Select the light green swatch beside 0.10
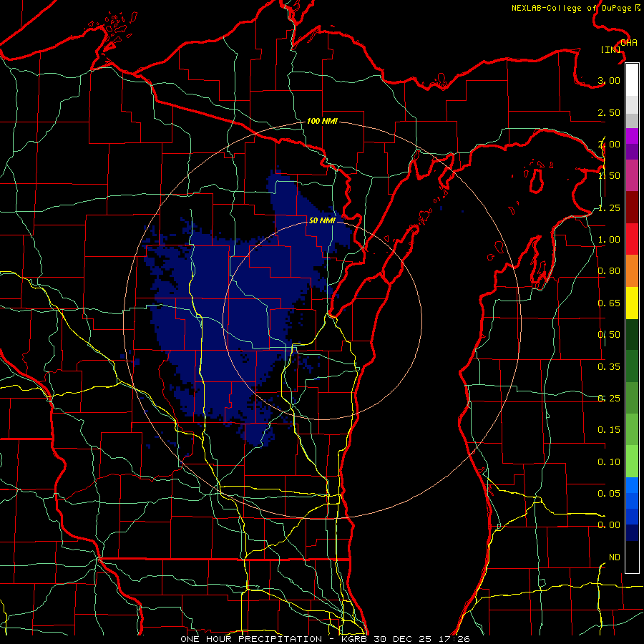This screenshot has width=644, height=644. coord(632,462)
